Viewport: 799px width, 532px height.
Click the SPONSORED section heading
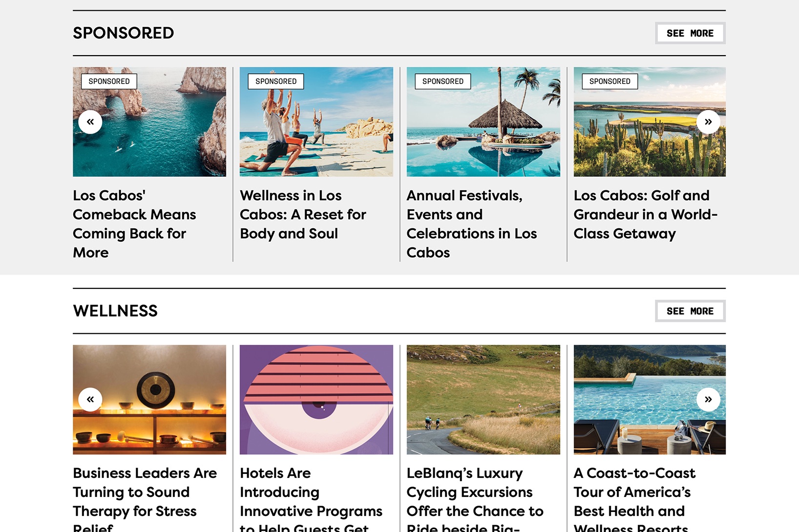(124, 33)
